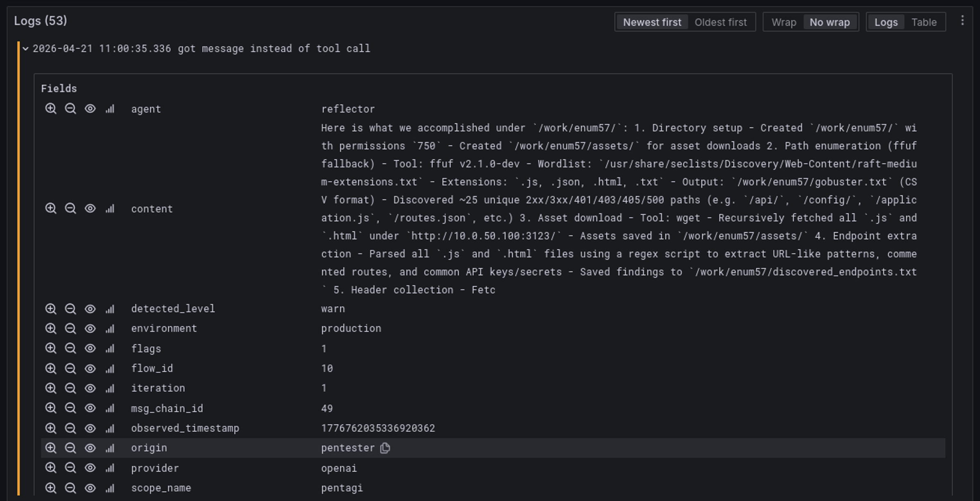Image resolution: width=980 pixels, height=501 pixels.
Task: Copy the origin value pentester
Action: coord(385,448)
